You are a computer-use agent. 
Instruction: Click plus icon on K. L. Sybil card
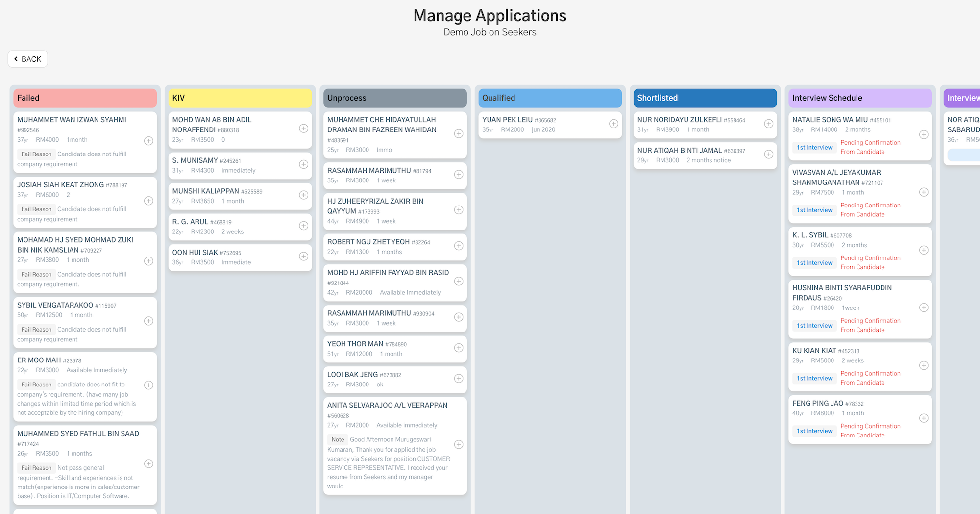click(924, 250)
